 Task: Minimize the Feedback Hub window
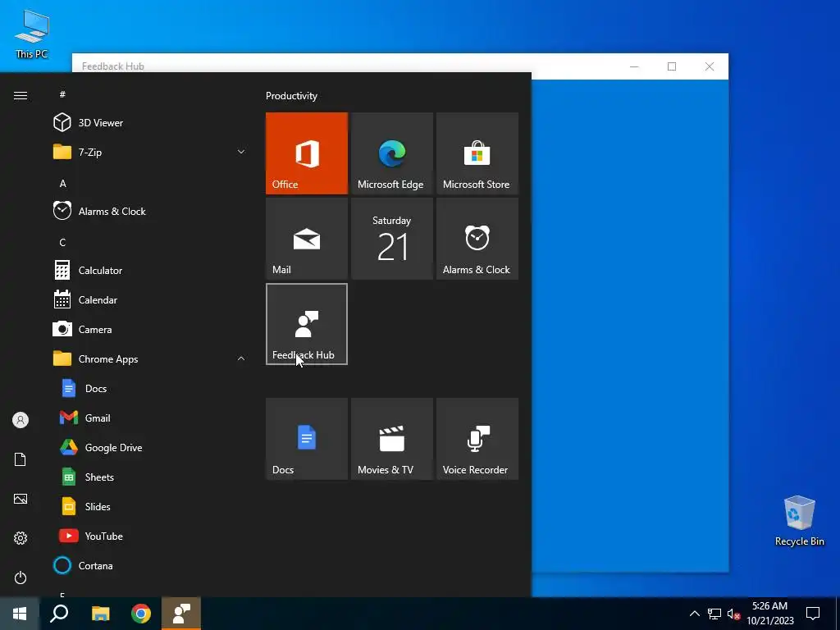[x=634, y=66]
